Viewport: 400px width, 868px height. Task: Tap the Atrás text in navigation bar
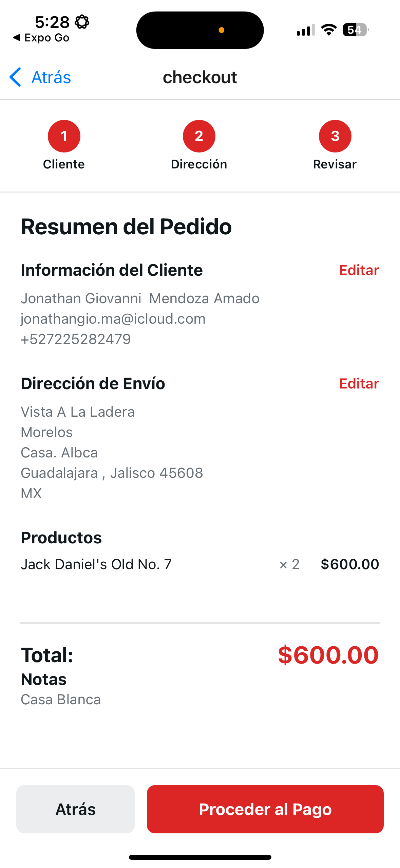51,77
